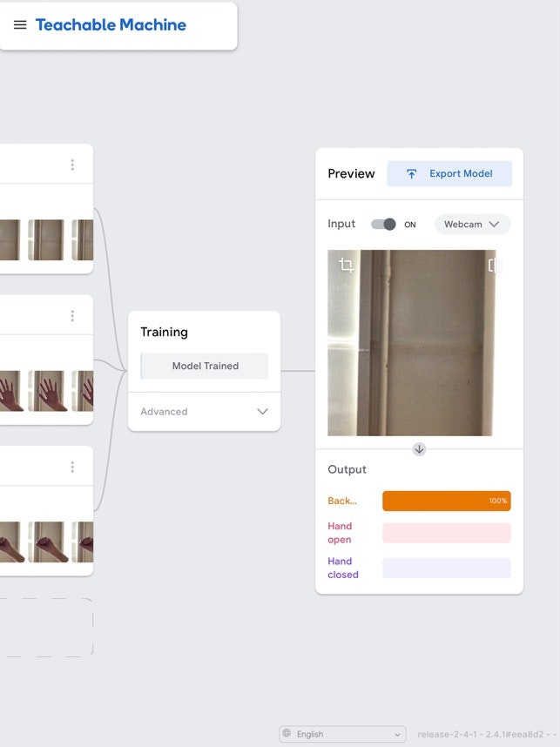Click the Model Trained button
This screenshot has height=747, width=560.
coord(205,366)
